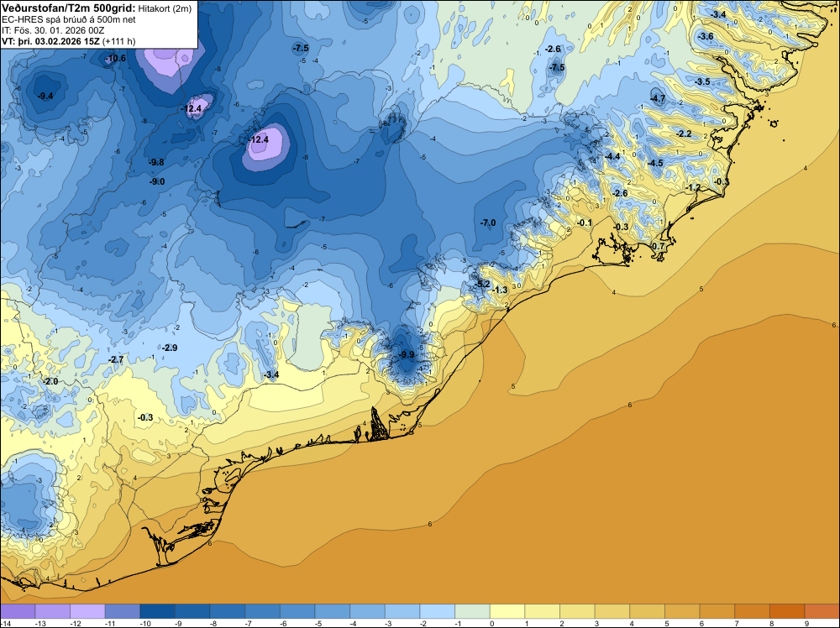Click valid time 'VT: þri. 03.02.2026 15Z'
840x628 pixels.
click(50, 41)
